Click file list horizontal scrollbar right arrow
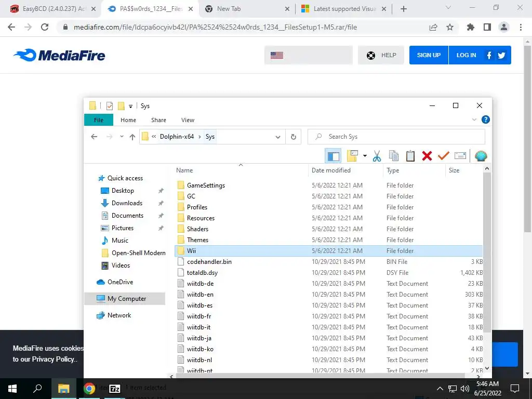 click(x=478, y=376)
